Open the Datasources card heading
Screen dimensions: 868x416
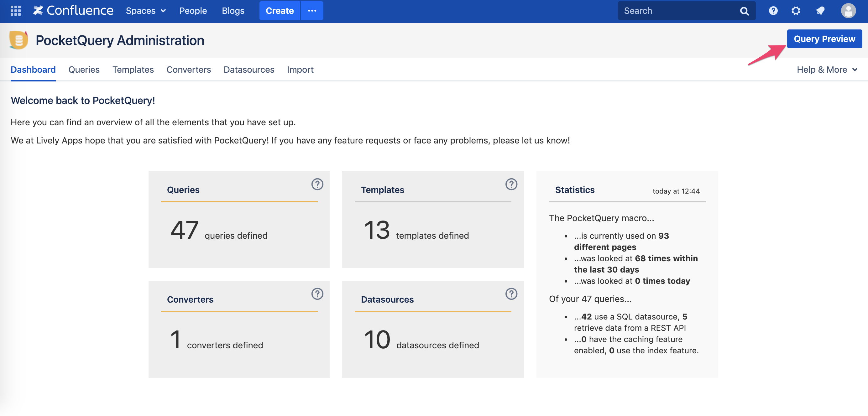(x=387, y=299)
